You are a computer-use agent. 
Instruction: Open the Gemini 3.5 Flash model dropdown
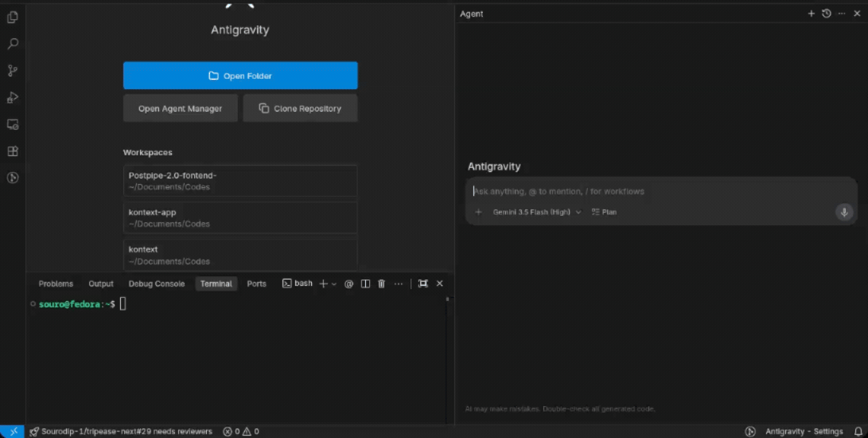(537, 213)
